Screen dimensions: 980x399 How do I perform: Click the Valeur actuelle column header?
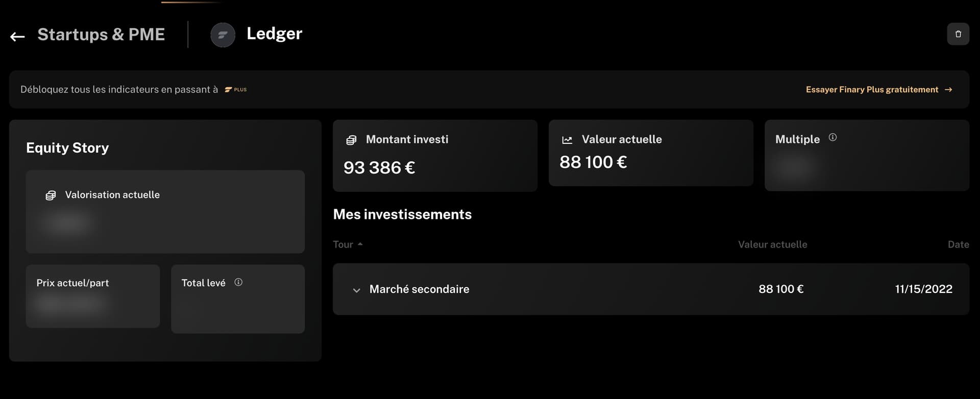pos(772,244)
